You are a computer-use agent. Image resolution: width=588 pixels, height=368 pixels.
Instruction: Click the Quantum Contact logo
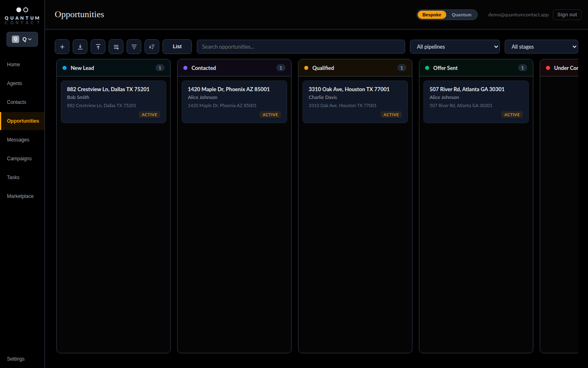tap(22, 16)
